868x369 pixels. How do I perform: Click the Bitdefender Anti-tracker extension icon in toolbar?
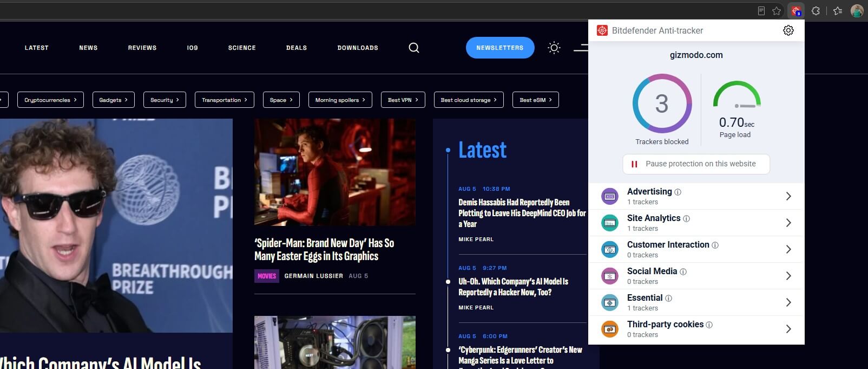pyautogui.click(x=796, y=11)
